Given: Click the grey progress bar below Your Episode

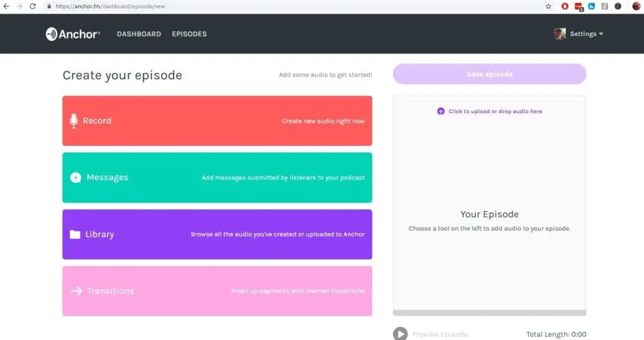Looking at the screenshot, I should (x=489, y=313).
